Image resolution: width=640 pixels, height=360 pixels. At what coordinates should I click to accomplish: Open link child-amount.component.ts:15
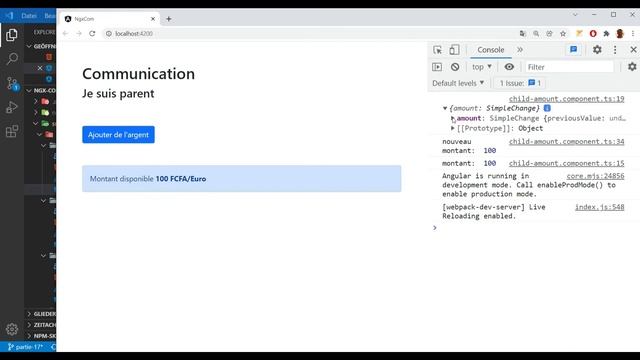[567, 163]
